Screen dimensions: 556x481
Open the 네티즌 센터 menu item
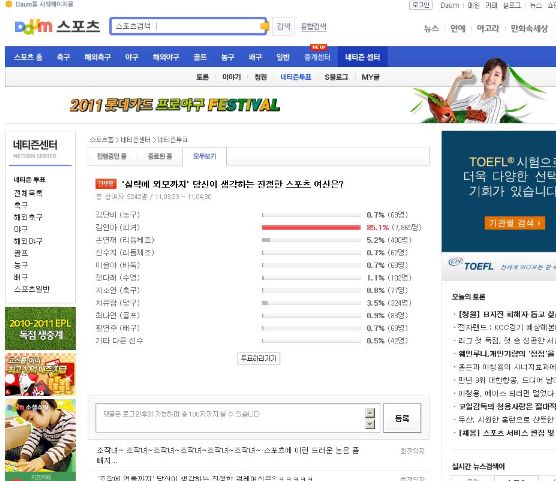pos(362,57)
